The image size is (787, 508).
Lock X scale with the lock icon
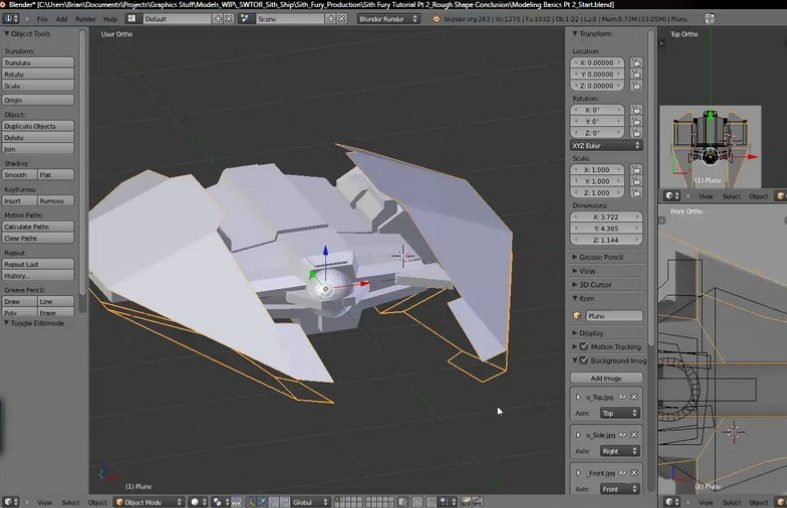(x=636, y=170)
